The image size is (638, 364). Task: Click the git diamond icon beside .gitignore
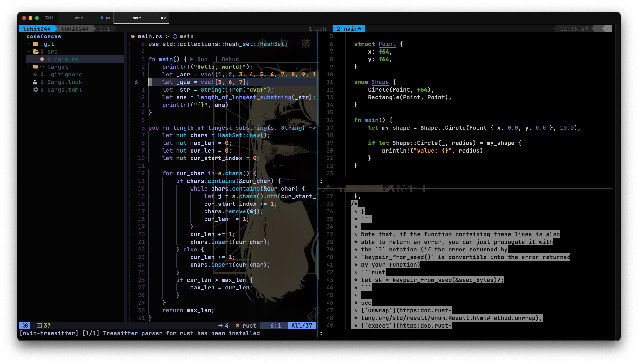[35, 75]
